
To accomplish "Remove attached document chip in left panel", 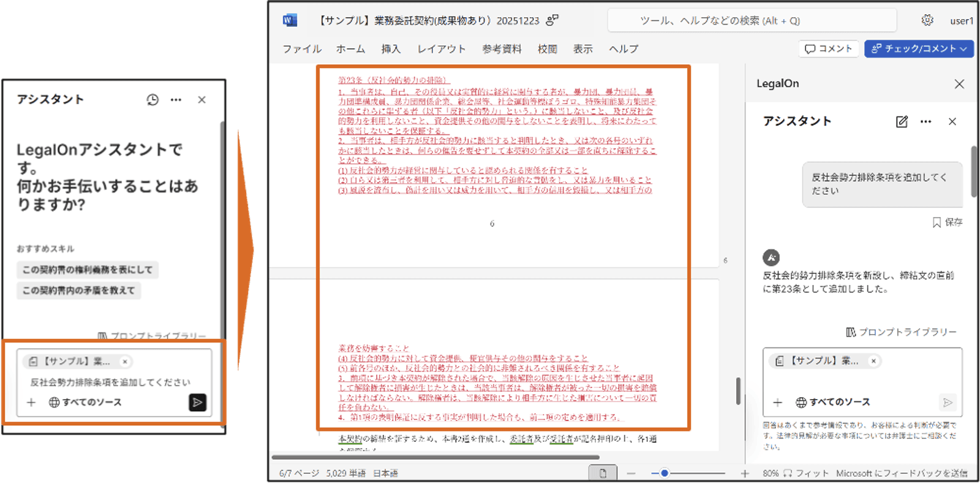I will (x=125, y=362).
